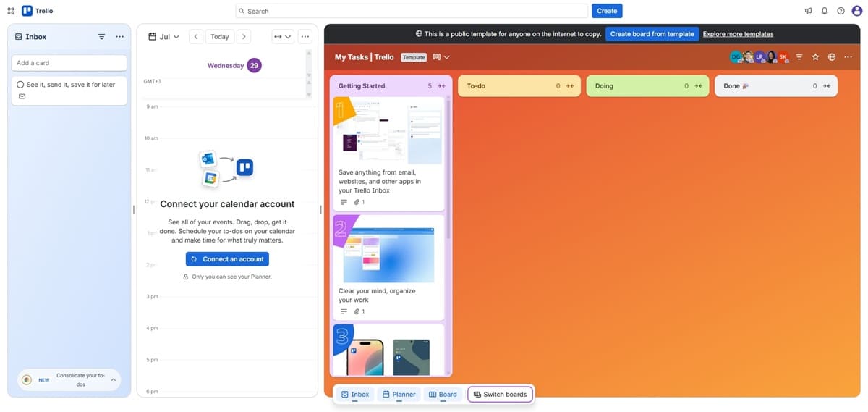The image size is (868, 412).
Task: Open the notifications bell
Action: click(x=825, y=11)
